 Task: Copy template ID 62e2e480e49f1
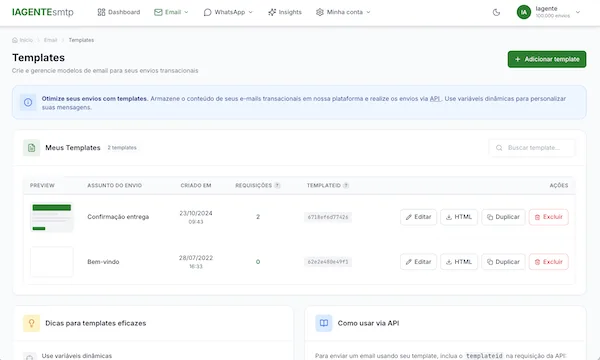328,262
